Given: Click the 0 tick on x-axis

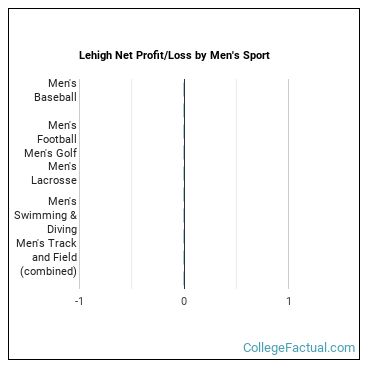Looking at the screenshot, I should pyautogui.click(x=184, y=301).
